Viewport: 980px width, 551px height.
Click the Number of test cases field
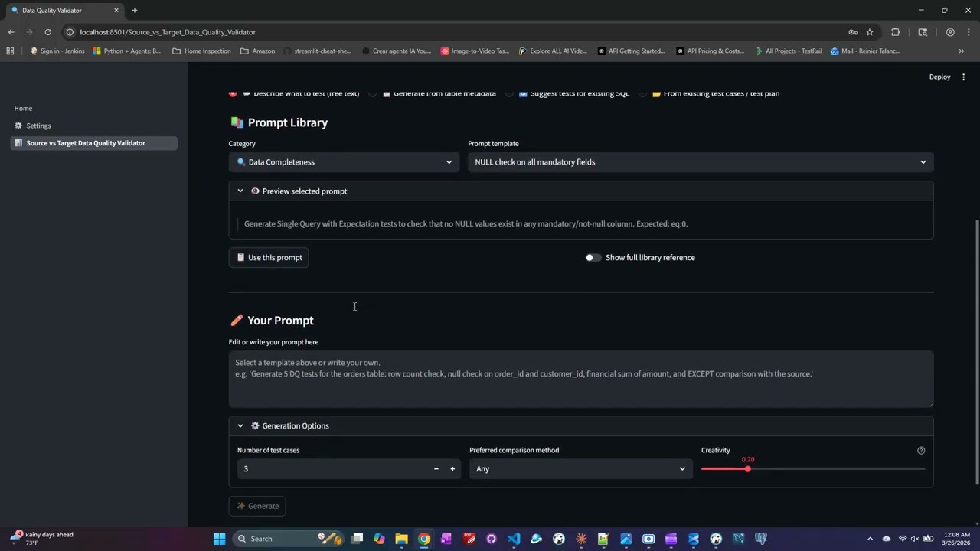click(x=332, y=468)
